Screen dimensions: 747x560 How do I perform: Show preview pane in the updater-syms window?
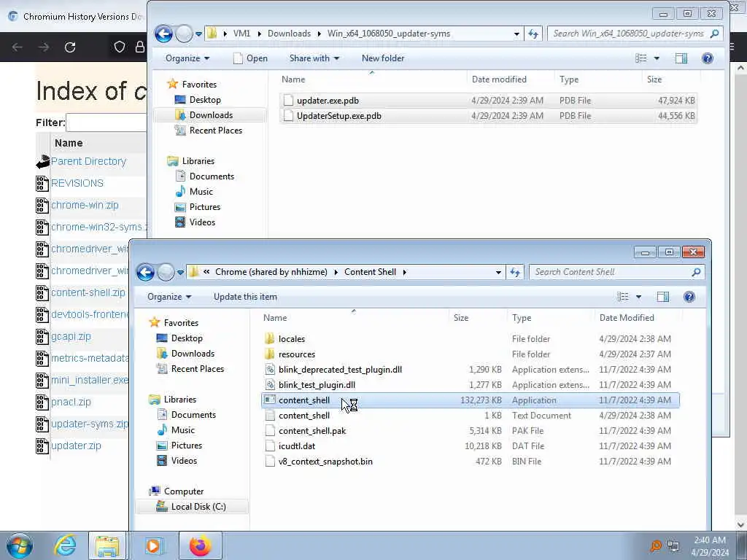point(681,58)
